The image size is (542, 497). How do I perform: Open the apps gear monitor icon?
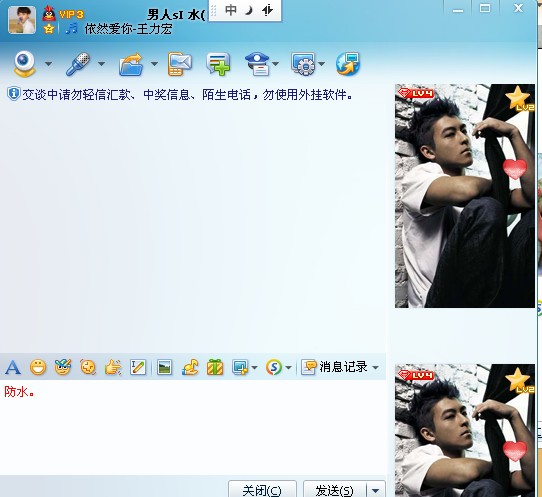click(x=303, y=64)
